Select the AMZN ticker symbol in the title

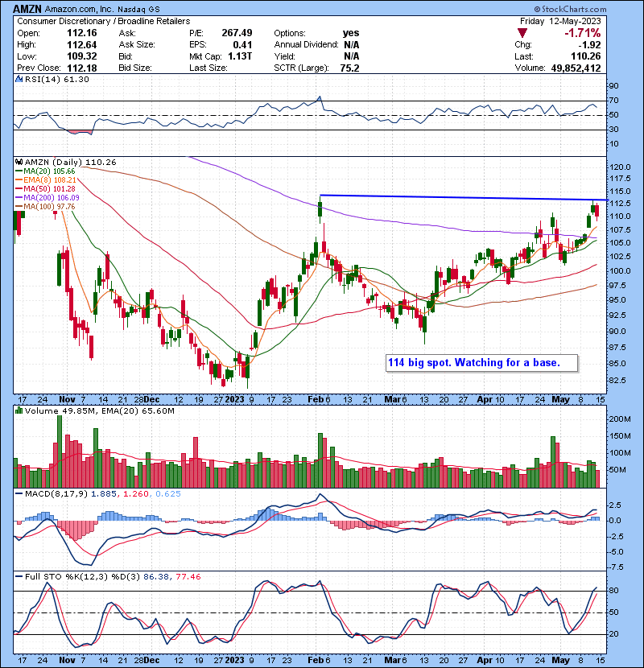(27, 9)
